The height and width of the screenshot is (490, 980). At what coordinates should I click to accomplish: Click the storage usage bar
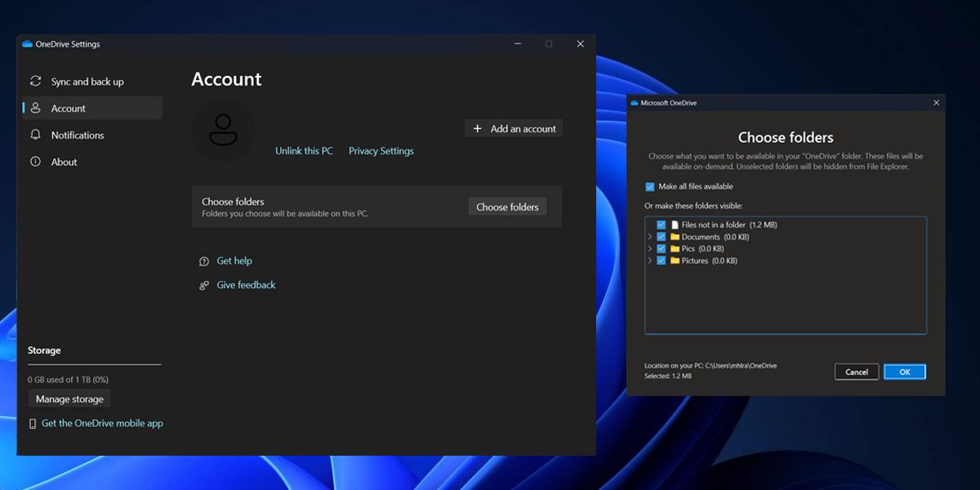(94, 365)
